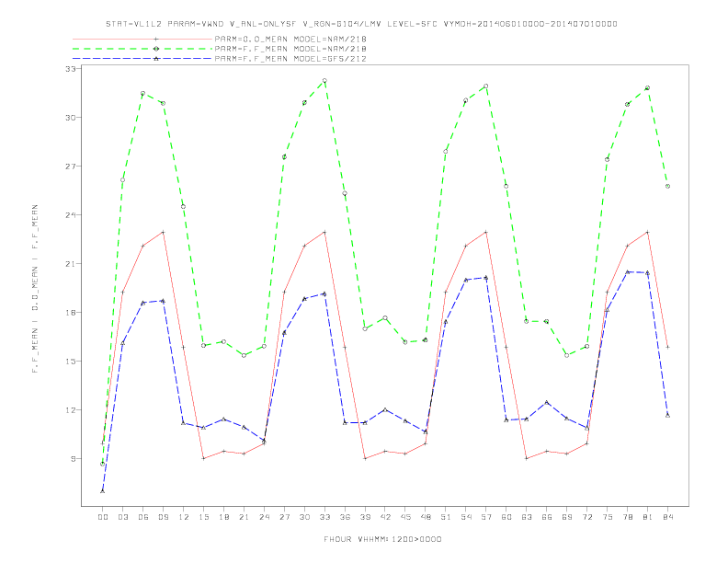
Task: Click x-axis forecast hour label 57
Action: [486, 517]
